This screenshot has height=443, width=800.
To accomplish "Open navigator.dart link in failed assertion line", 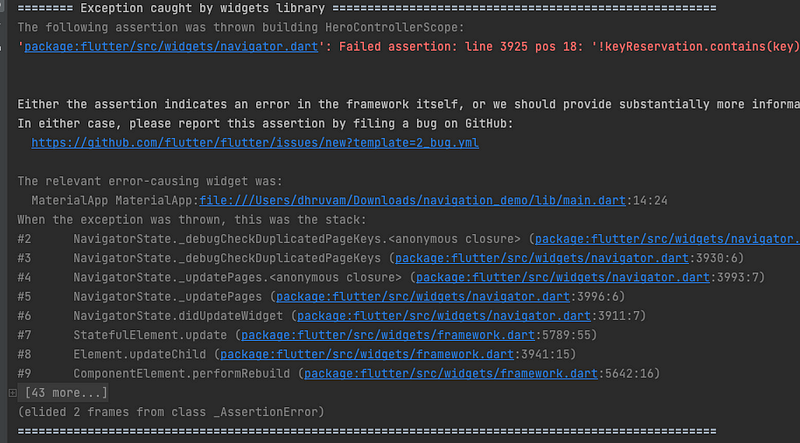I will [171, 46].
